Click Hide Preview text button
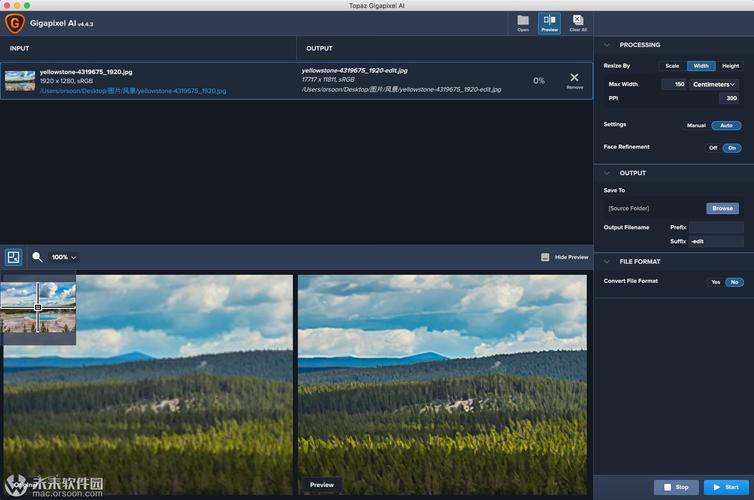The width and height of the screenshot is (754, 500). 571,257
